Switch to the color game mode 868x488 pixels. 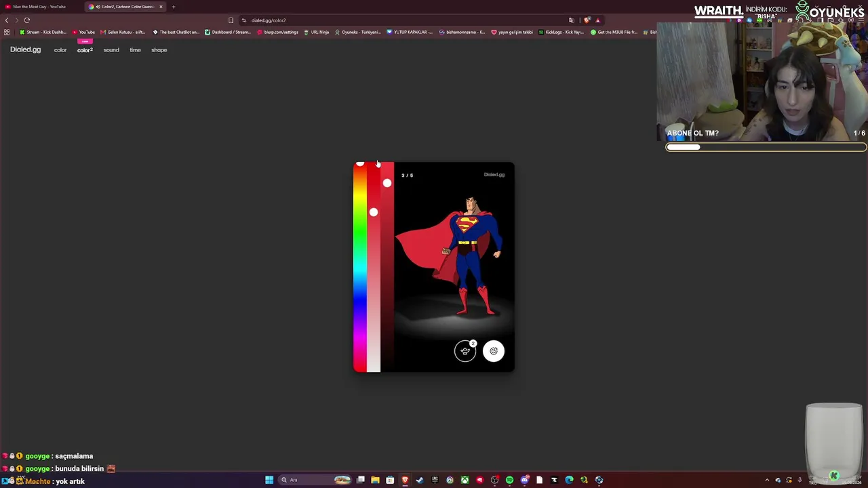(60, 50)
